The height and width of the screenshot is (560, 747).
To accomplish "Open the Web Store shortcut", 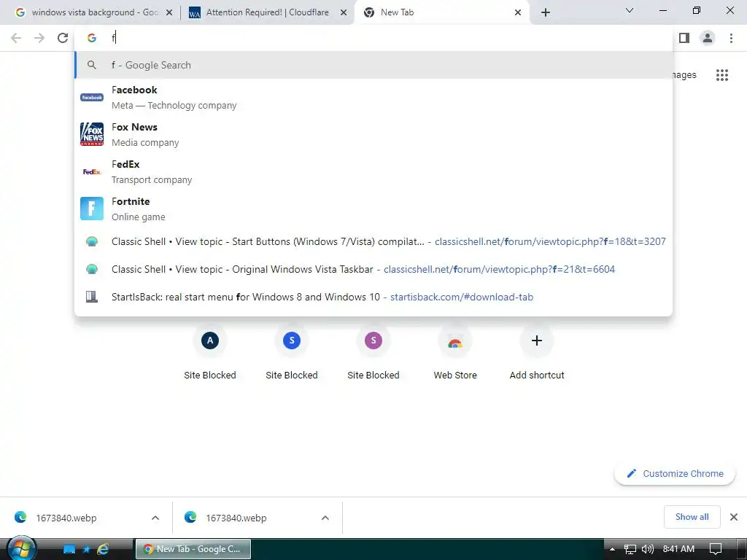I will [455, 354].
